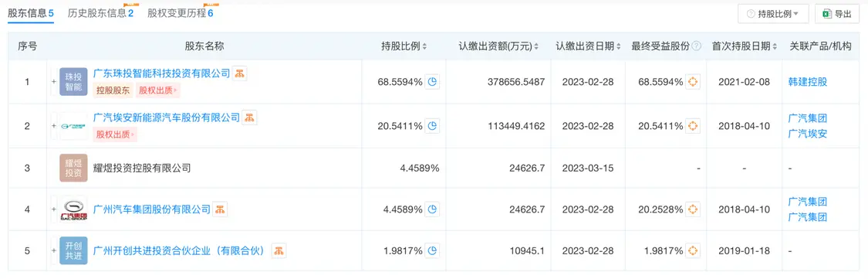The height and width of the screenshot is (279, 868).
Task: Click target icon beside 20.2528% final beneficiary share
Action: point(693,209)
